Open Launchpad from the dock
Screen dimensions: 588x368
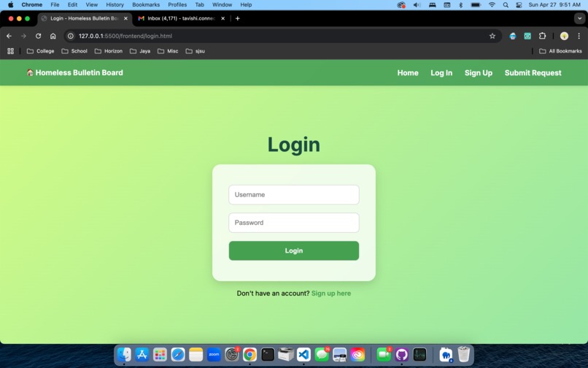[160, 354]
